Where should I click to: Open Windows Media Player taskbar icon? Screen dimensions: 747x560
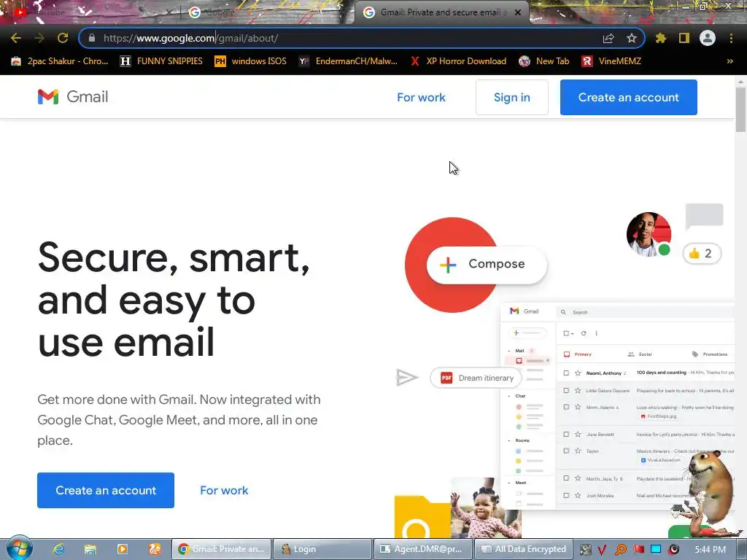(123, 549)
